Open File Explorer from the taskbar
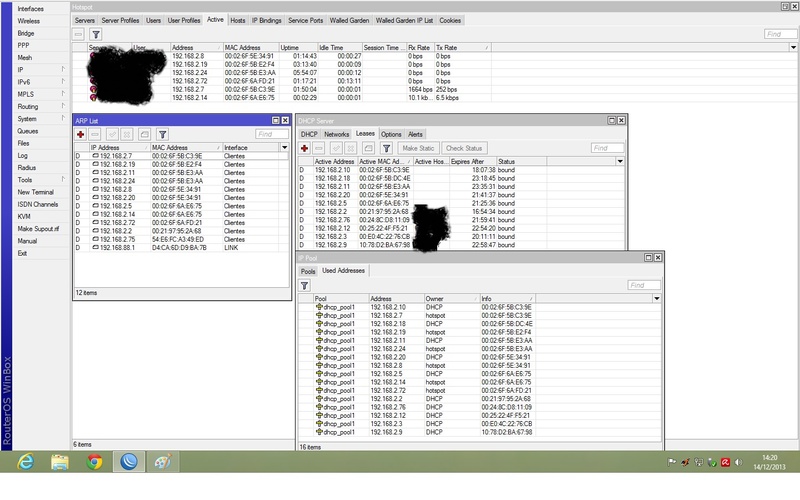Screen dimensions: 800x500 click(60, 462)
